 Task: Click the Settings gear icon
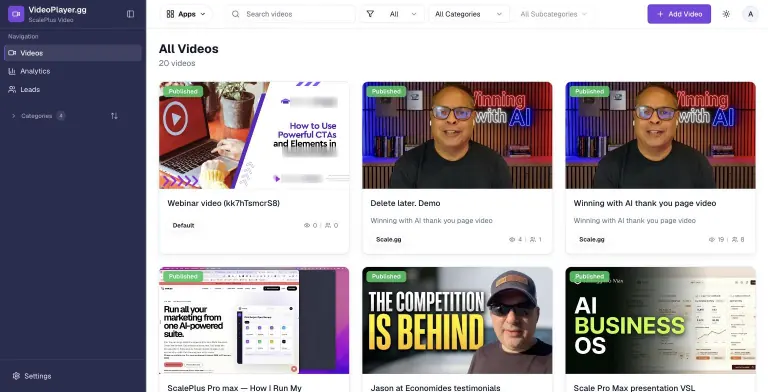16,376
